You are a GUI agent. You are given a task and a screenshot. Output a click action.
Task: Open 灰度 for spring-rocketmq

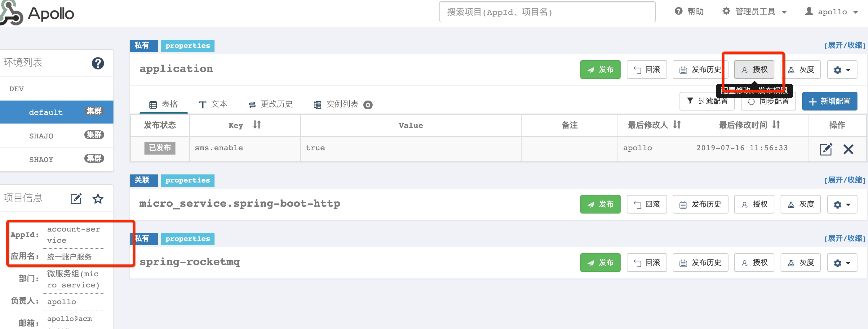click(801, 263)
